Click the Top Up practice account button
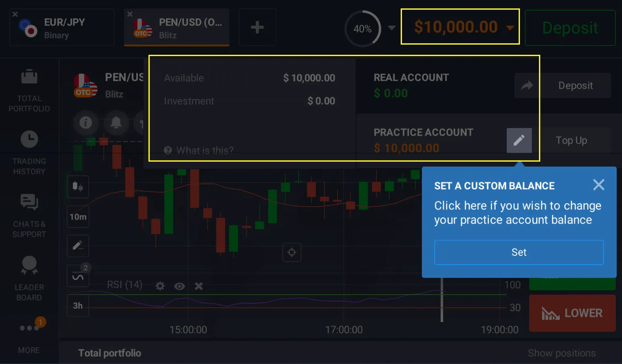Image resolution: width=622 pixels, height=364 pixels. [571, 140]
